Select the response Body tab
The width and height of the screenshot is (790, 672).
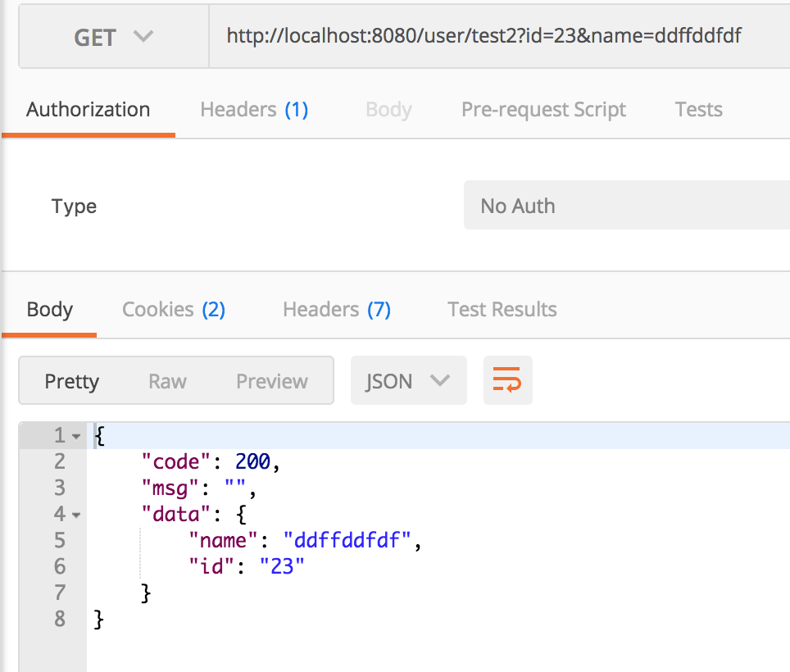[50, 309]
